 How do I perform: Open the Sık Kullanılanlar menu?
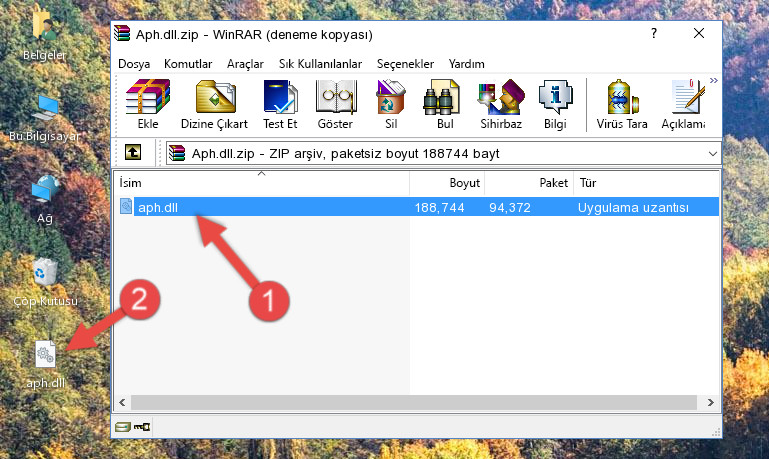point(320,64)
